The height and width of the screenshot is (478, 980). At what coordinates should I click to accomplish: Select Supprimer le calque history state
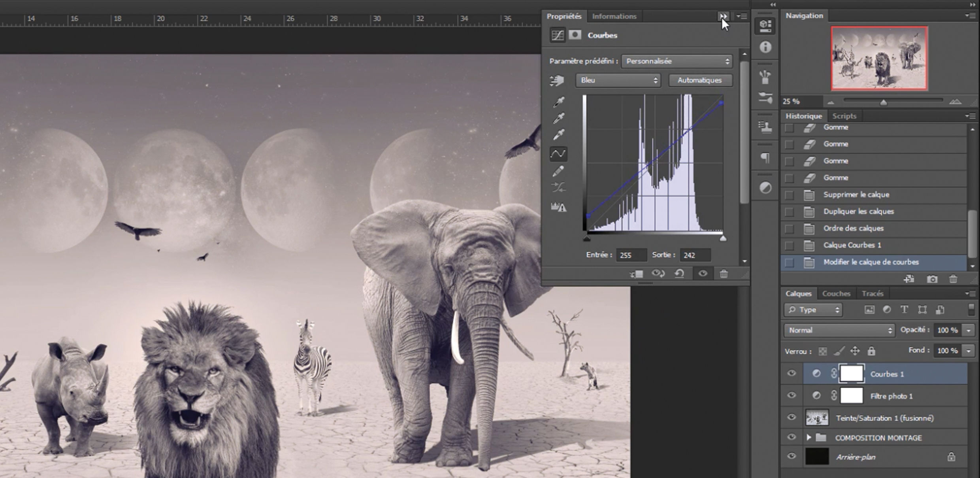tap(874, 195)
